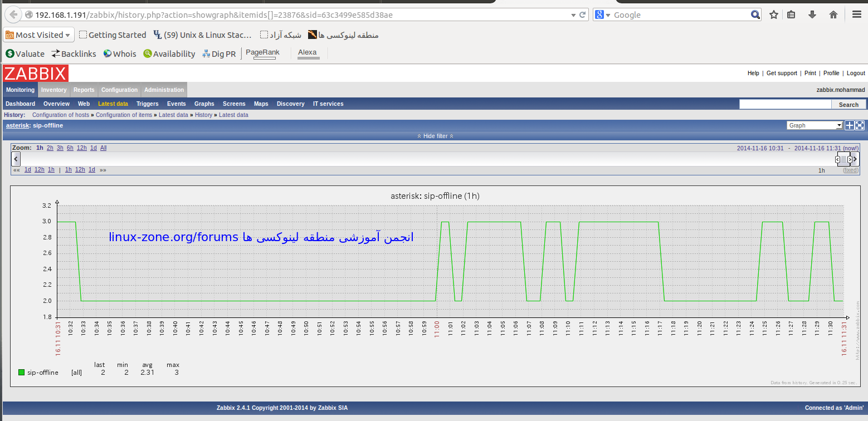The image size is (868, 421).
Task: Go to browser home page
Action: coord(833,15)
